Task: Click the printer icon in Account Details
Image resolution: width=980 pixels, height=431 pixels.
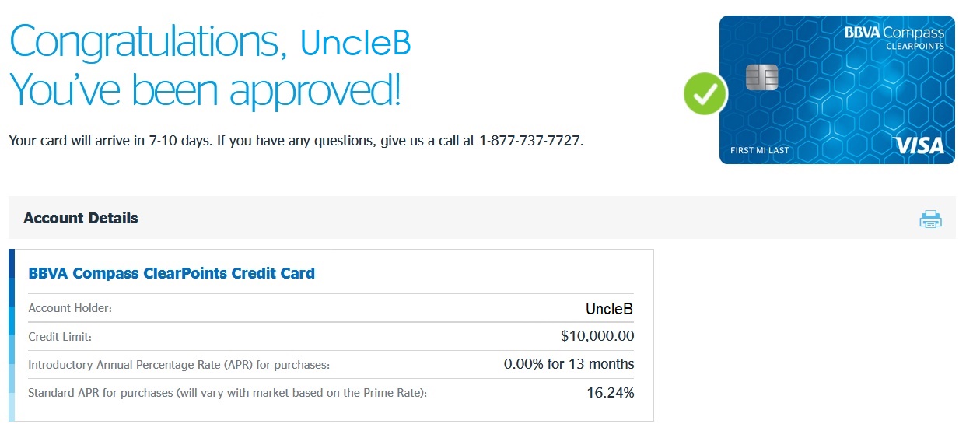Action: 930,219
